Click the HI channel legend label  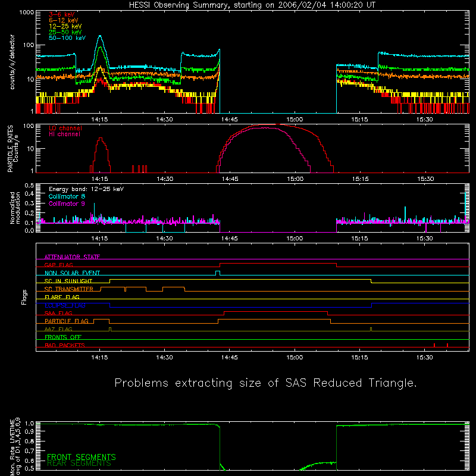pos(64,134)
